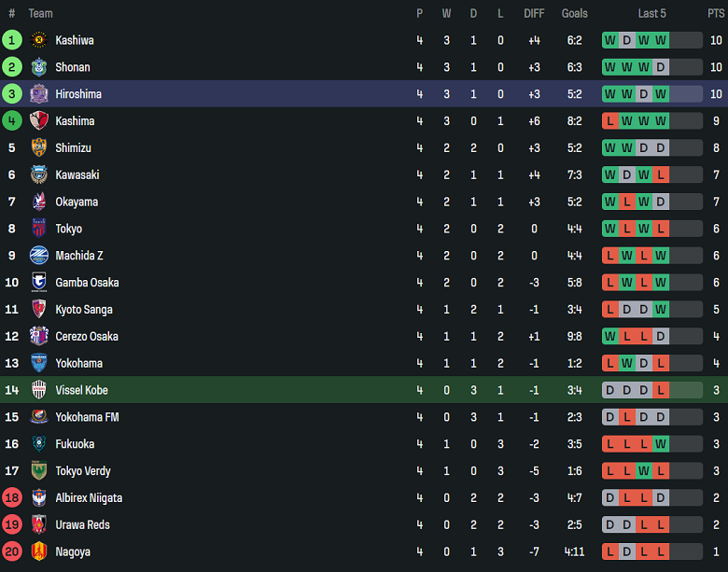Click the Kashiwa team crest icon
The image size is (728, 572).
pyautogui.click(x=39, y=40)
